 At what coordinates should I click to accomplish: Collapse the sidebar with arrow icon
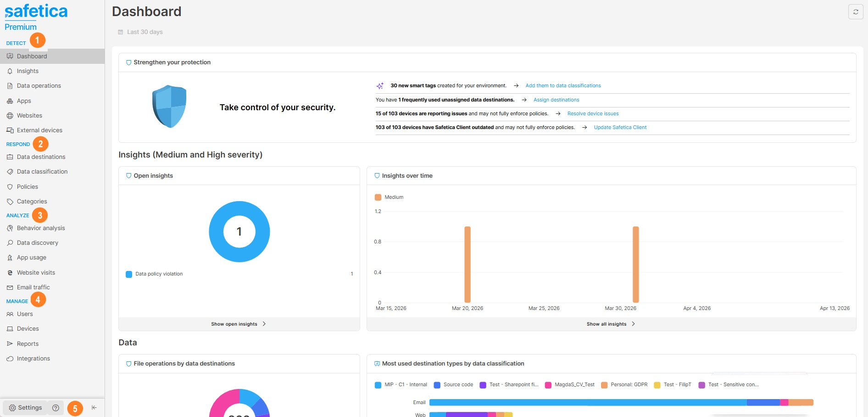[94, 408]
